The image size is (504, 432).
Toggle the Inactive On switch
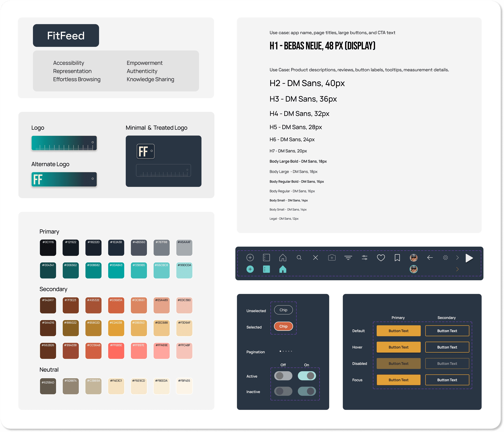click(307, 391)
